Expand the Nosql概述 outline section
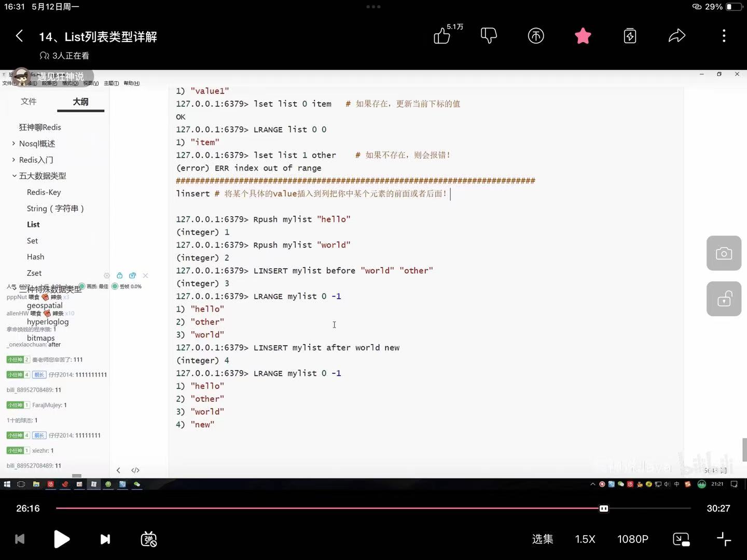The height and width of the screenshot is (560, 747). tap(14, 144)
